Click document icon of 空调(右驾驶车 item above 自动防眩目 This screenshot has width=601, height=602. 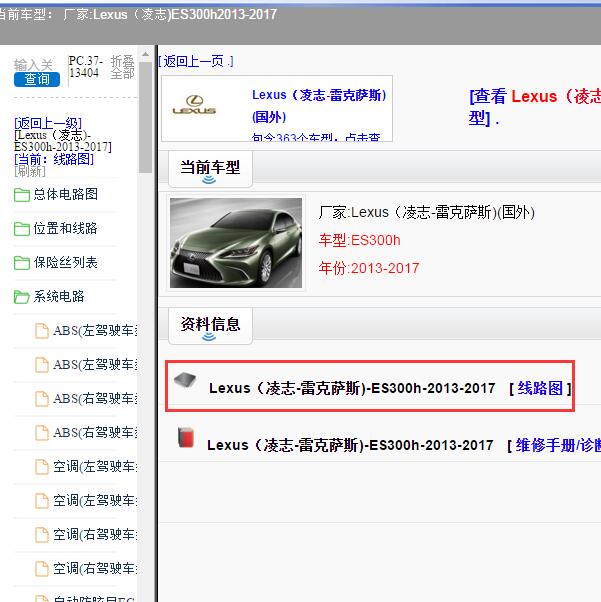click(42, 569)
